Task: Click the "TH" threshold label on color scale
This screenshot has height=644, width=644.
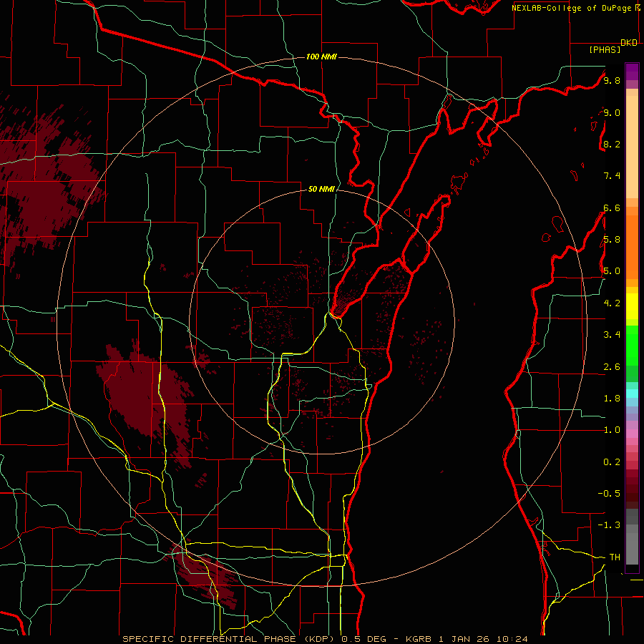Action: pyautogui.click(x=615, y=557)
